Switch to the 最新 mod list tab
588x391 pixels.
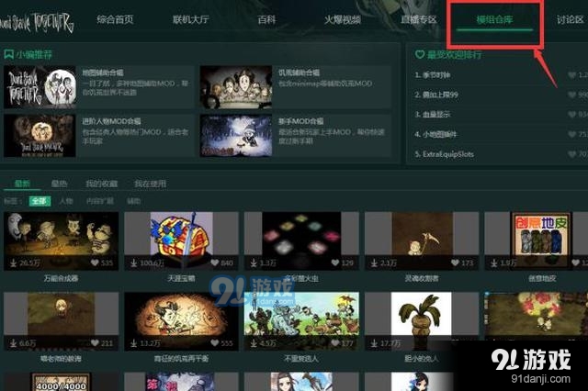[22, 184]
